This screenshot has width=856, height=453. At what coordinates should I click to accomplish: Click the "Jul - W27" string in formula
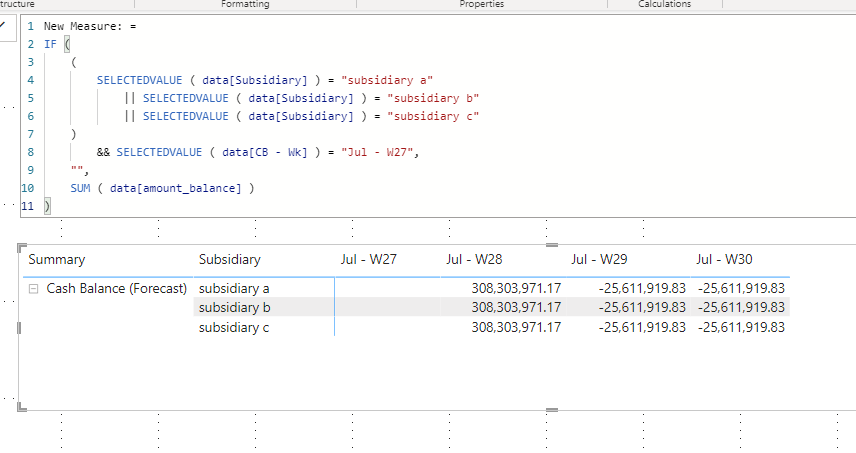coord(377,152)
